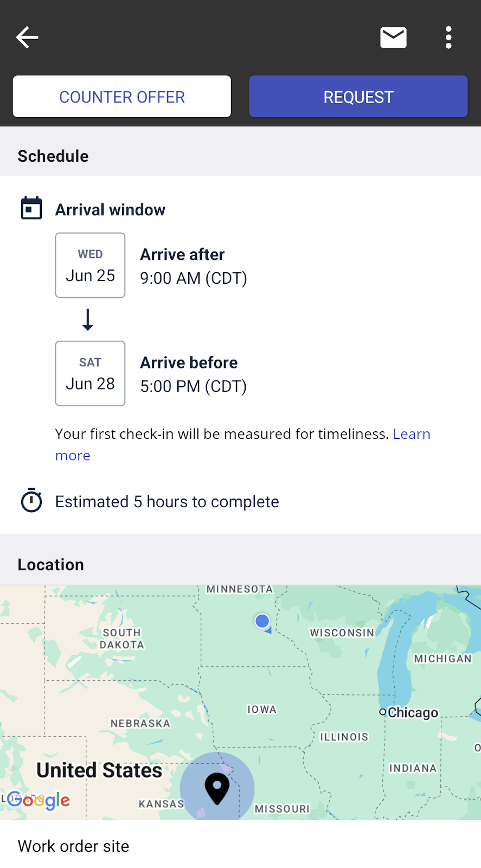The height and width of the screenshot is (868, 481).
Task: Tap the Estimated 5 hours to complete text
Action: (167, 502)
